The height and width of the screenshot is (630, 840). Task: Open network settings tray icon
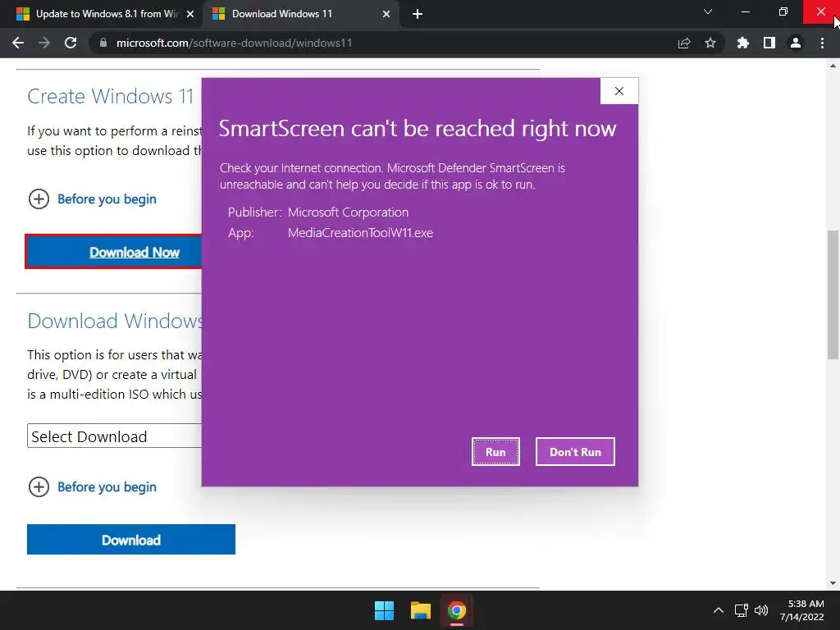tap(741, 610)
